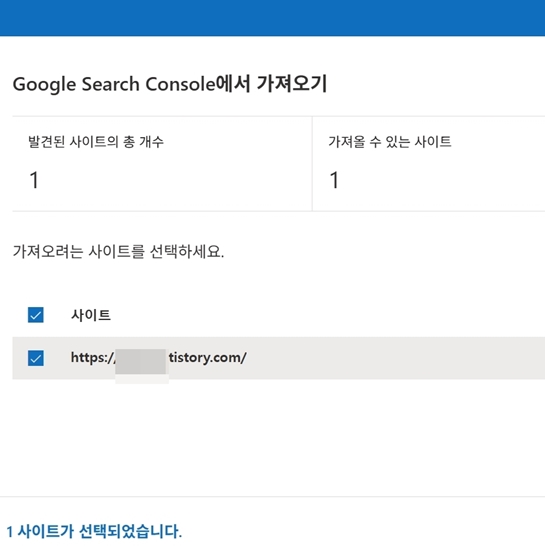Image resolution: width=545 pixels, height=546 pixels.
Task: Open the https tistory.com site URL
Action: point(158,358)
